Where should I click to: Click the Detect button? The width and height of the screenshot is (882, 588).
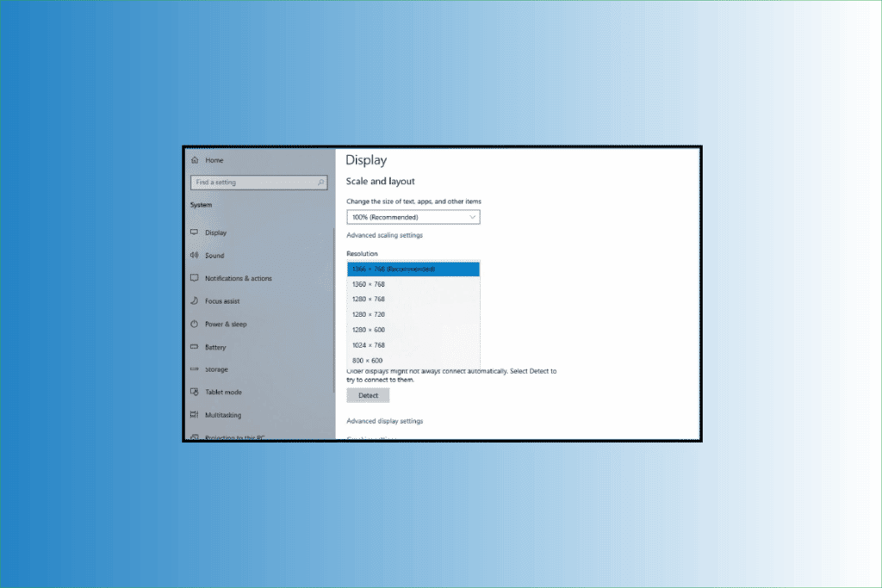368,395
